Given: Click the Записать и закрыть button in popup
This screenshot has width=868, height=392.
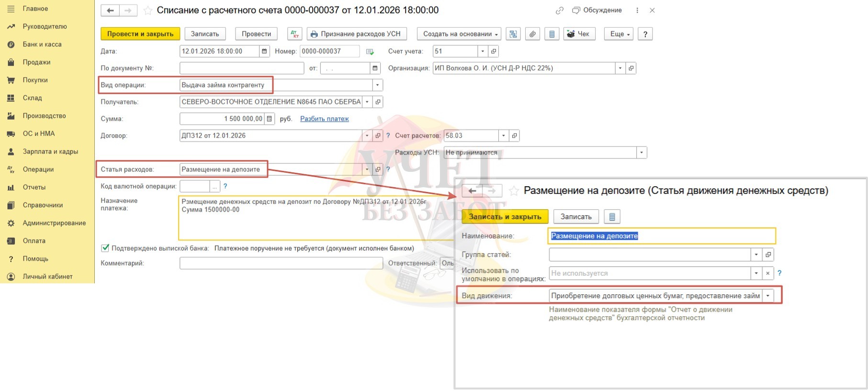Looking at the screenshot, I should tap(505, 217).
